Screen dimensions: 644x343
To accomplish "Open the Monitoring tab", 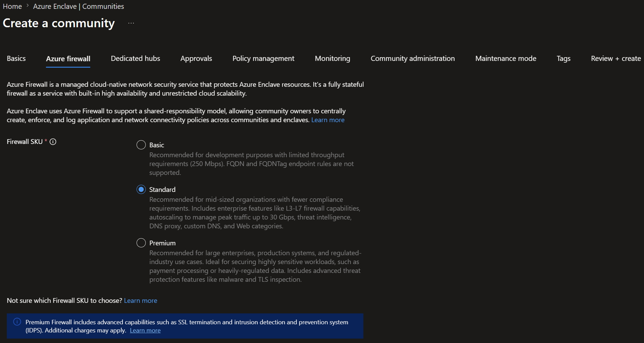I will 332,59.
